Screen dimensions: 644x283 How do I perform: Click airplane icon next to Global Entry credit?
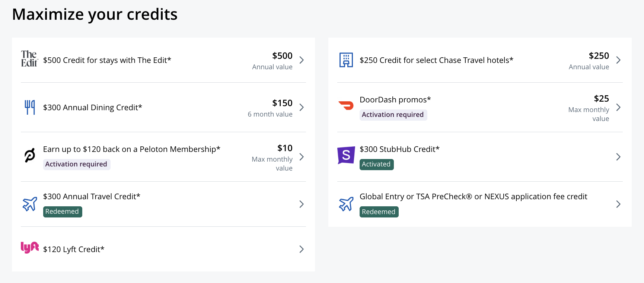click(346, 204)
